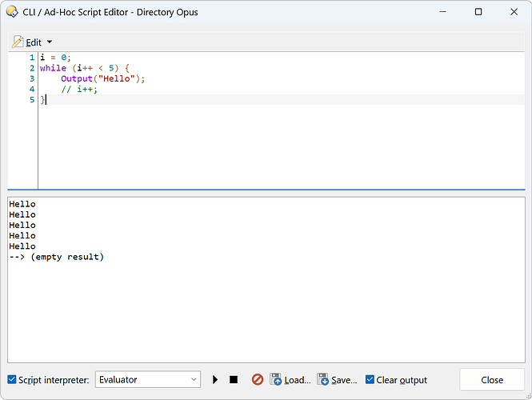Click the Save script disk icon
The height and width of the screenshot is (400, 532).
(x=323, y=380)
